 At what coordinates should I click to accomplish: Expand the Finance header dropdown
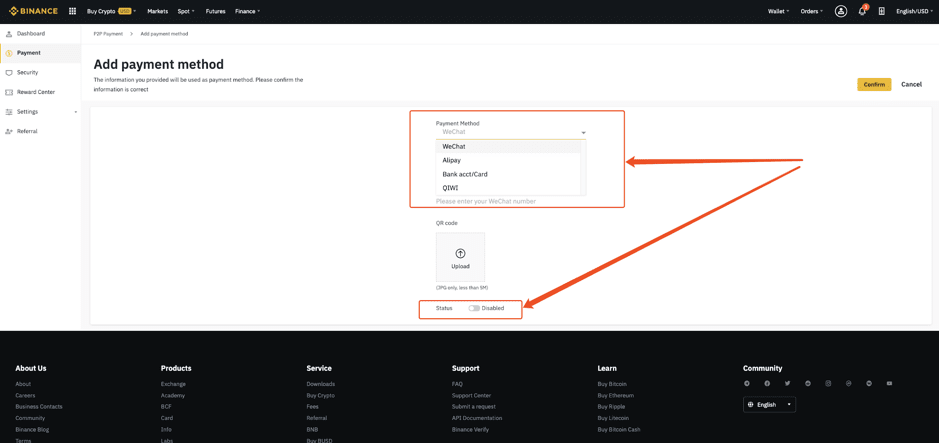point(247,11)
